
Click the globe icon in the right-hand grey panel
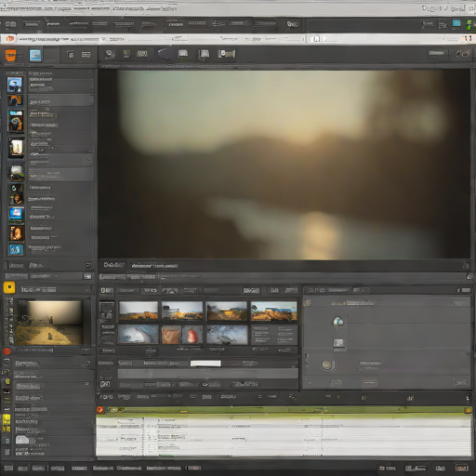(x=338, y=321)
